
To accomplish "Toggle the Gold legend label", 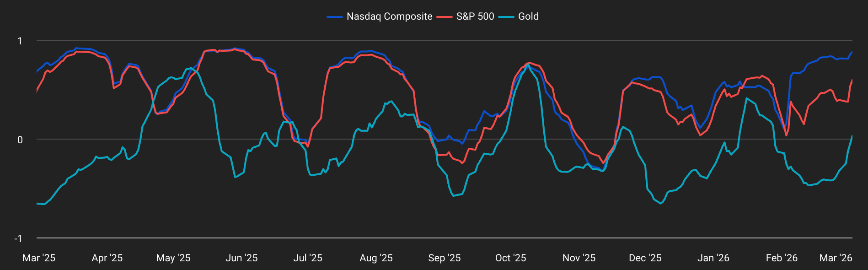I will [528, 16].
